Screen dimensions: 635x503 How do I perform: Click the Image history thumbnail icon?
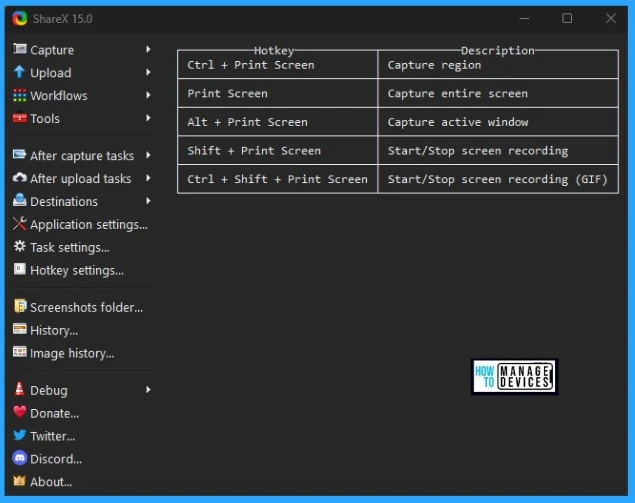click(x=19, y=352)
